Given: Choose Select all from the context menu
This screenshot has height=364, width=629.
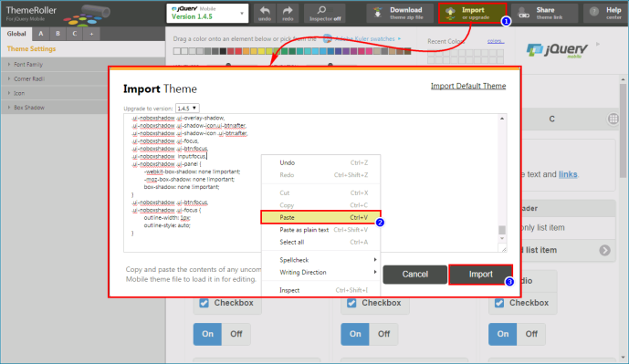Looking at the screenshot, I should 320,242.
